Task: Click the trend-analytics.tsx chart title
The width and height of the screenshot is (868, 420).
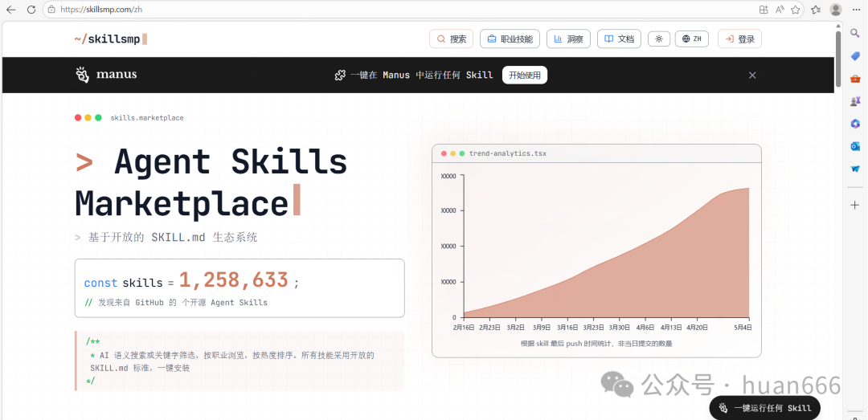Action: tap(508, 153)
